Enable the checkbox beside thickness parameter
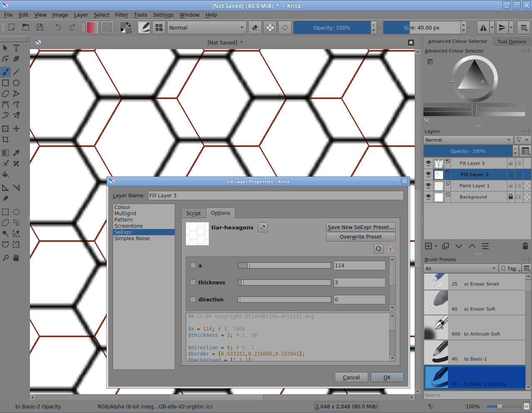This screenshot has width=532, height=413. [x=193, y=282]
